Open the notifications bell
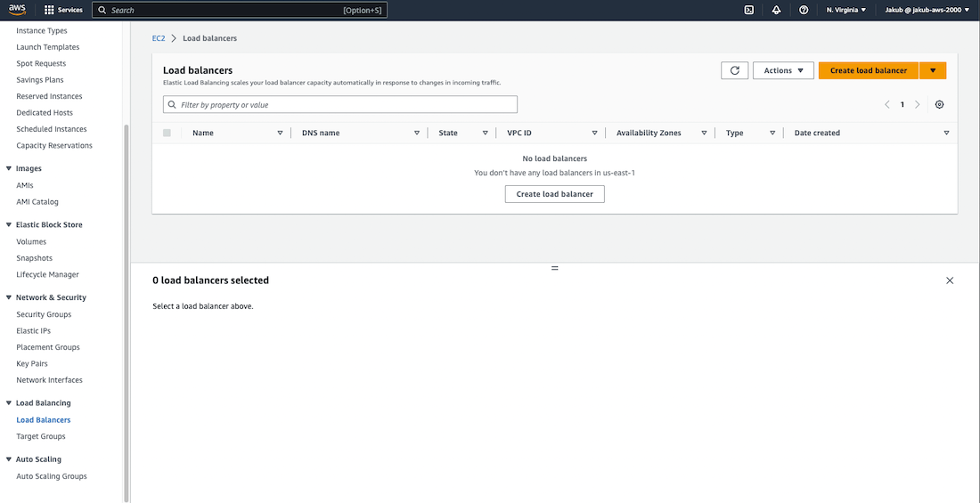Image resolution: width=980 pixels, height=503 pixels. [x=776, y=10]
